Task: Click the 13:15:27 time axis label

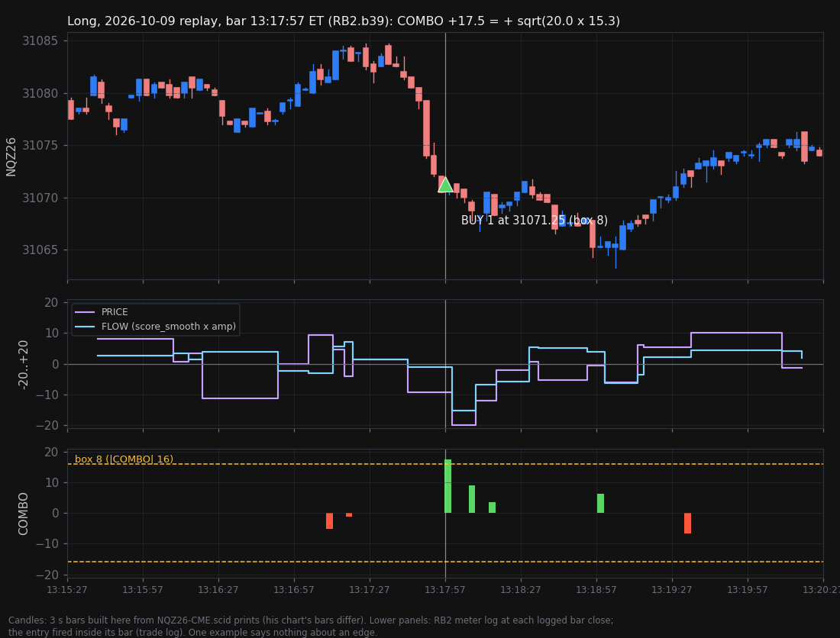Action: (67, 589)
